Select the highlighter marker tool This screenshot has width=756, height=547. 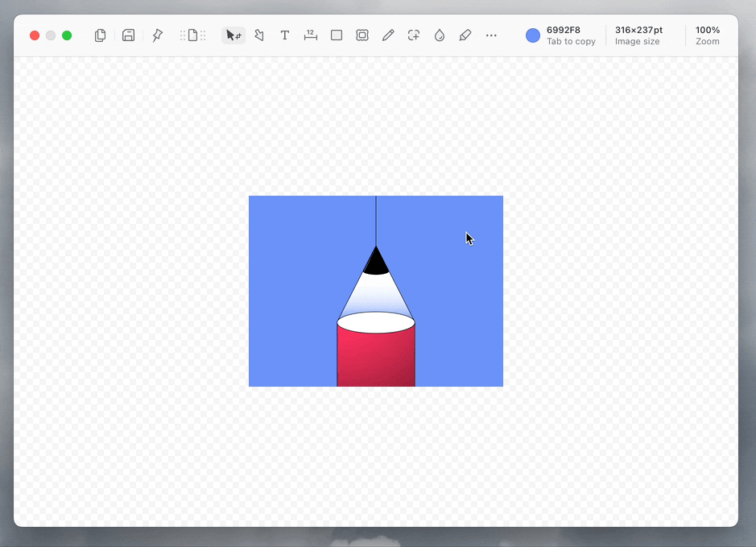pos(465,35)
